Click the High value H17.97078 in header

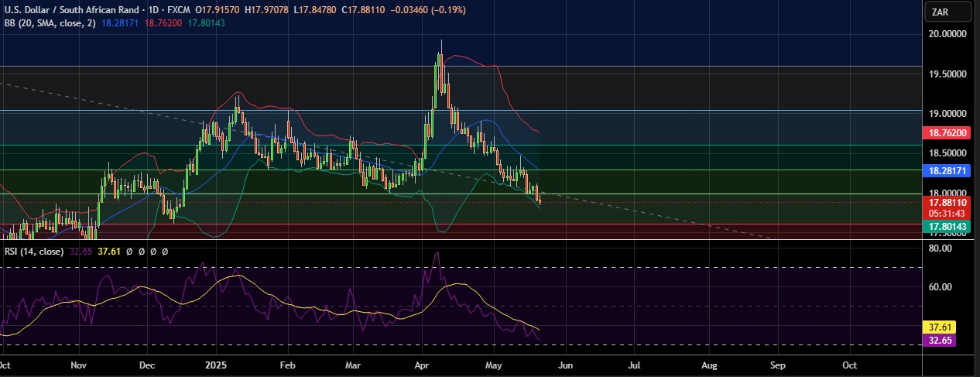pos(265,10)
